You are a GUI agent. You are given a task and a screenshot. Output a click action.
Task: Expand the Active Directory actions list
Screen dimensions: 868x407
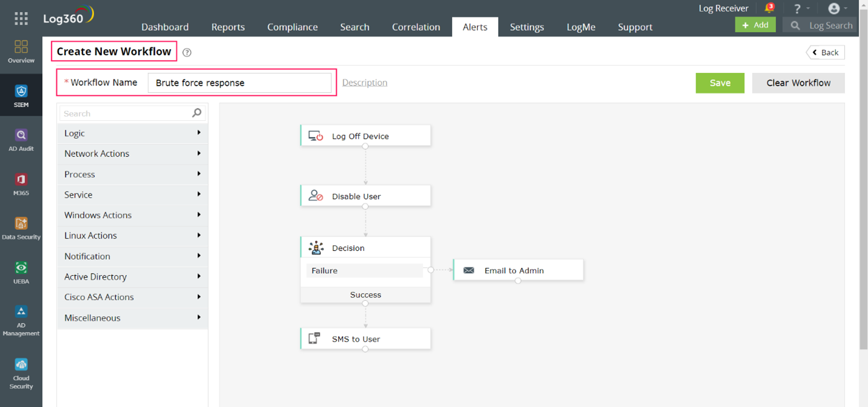(x=132, y=276)
